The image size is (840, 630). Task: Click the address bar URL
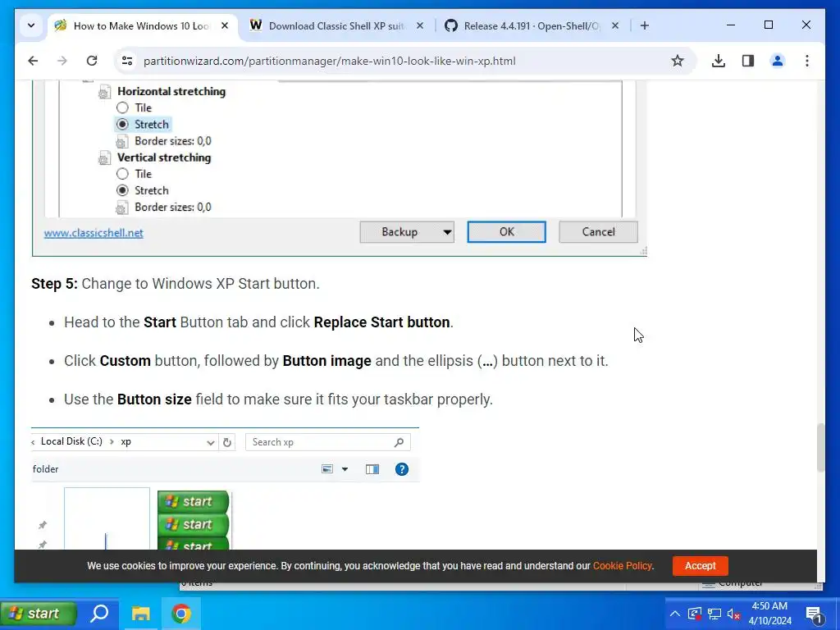coord(330,61)
